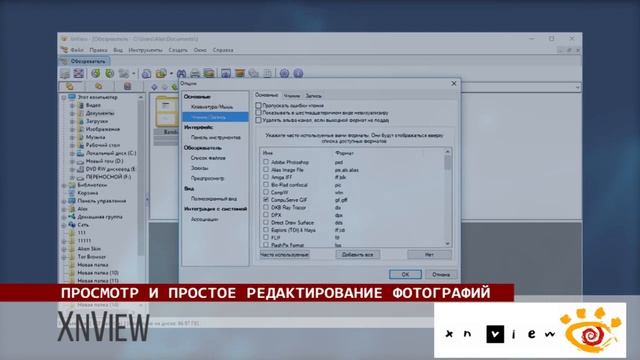640x360 pixels.
Task: Open dropdown arrow beside folder-globe toolbar icon
Action: point(171,73)
